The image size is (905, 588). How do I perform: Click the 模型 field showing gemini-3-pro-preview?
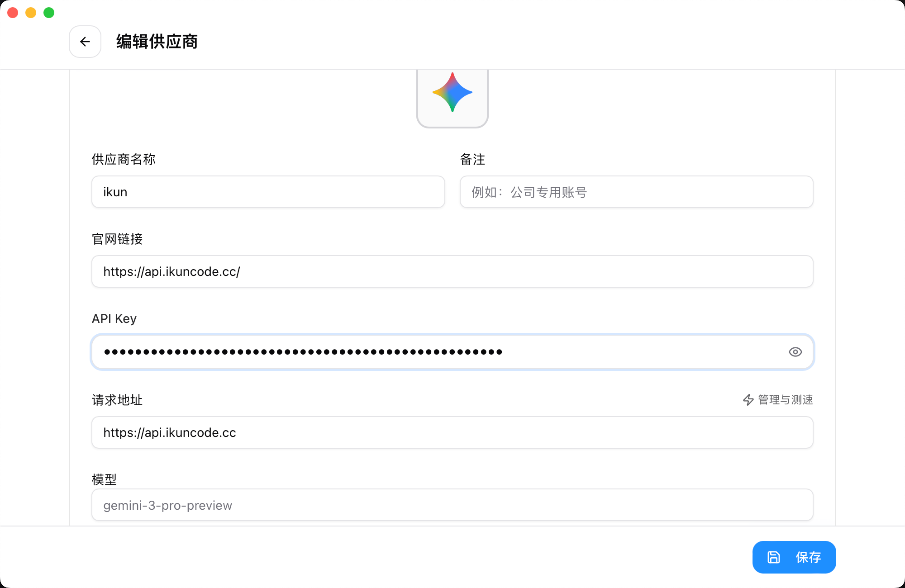click(452, 505)
